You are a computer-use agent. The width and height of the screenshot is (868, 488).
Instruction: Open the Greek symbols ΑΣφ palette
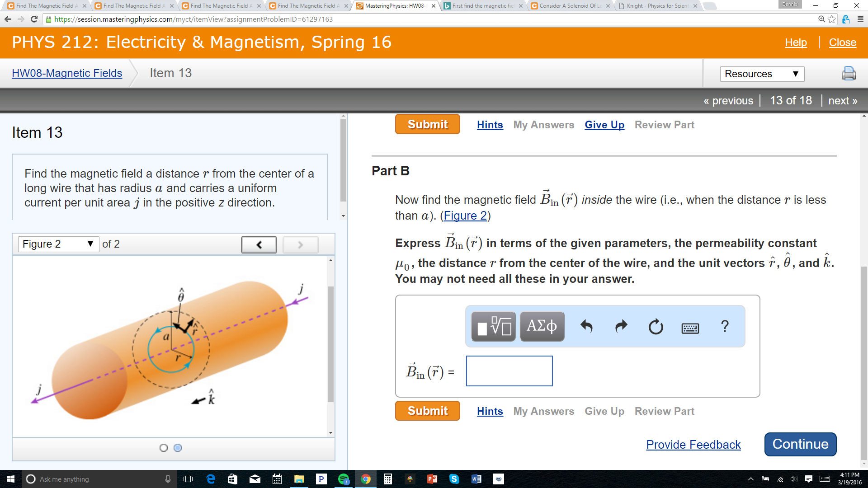tap(542, 326)
